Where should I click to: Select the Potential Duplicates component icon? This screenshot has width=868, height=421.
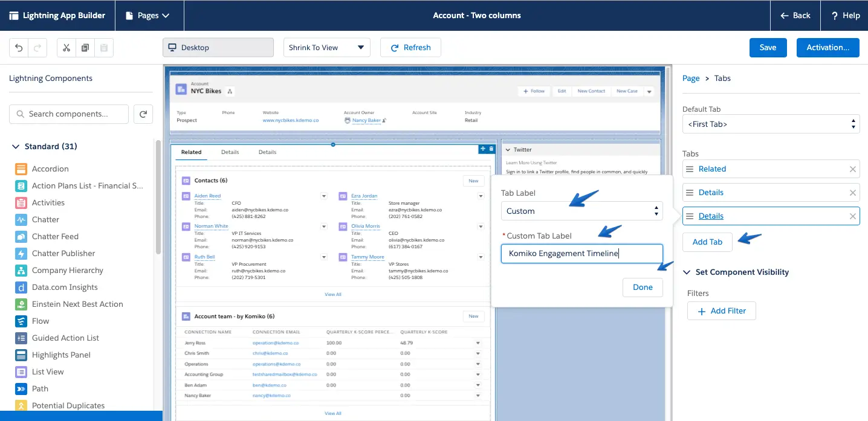tap(21, 406)
